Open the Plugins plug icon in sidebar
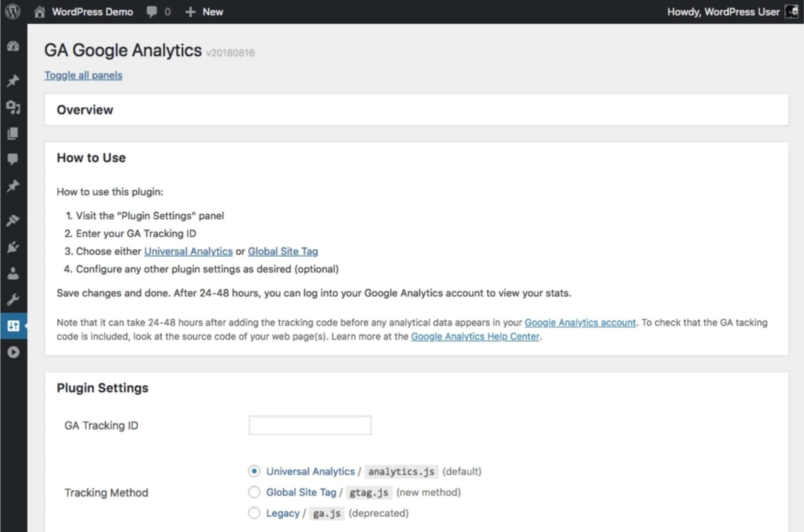The height and width of the screenshot is (532, 804). pyautogui.click(x=13, y=247)
